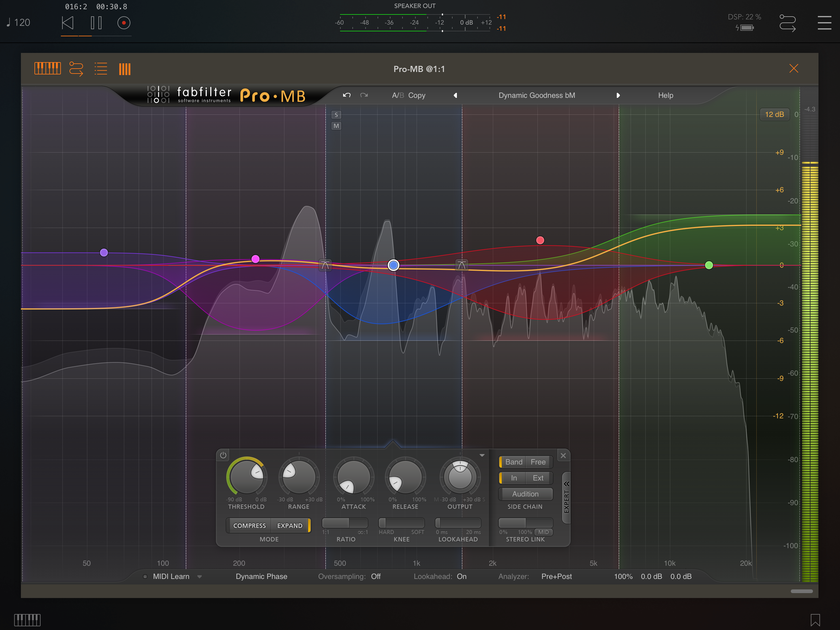
Task: Solo the selected band with S
Action: tap(336, 115)
